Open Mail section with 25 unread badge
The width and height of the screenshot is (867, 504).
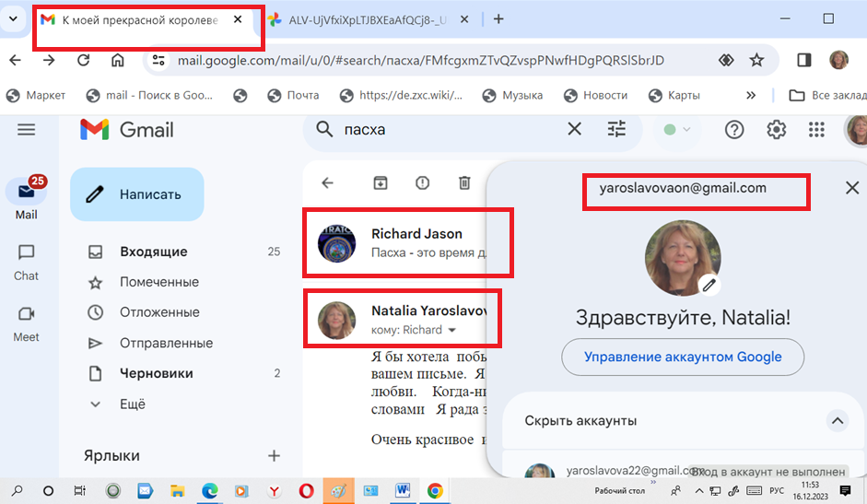click(26, 199)
